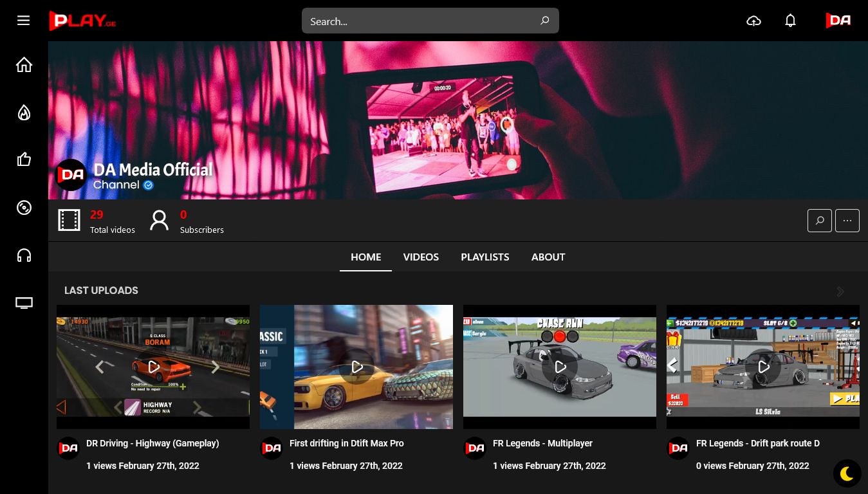This screenshot has height=494, width=868.
Task: Open FR Legends - Drift park route D title
Action: point(758,443)
